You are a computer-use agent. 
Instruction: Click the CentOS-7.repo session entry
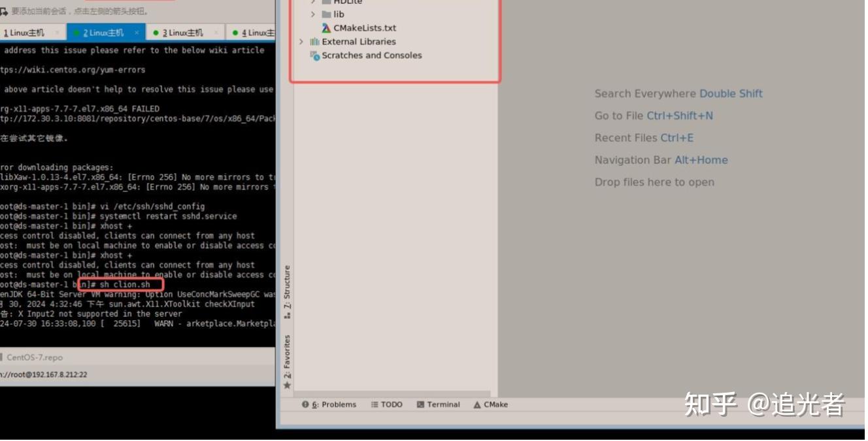35,357
